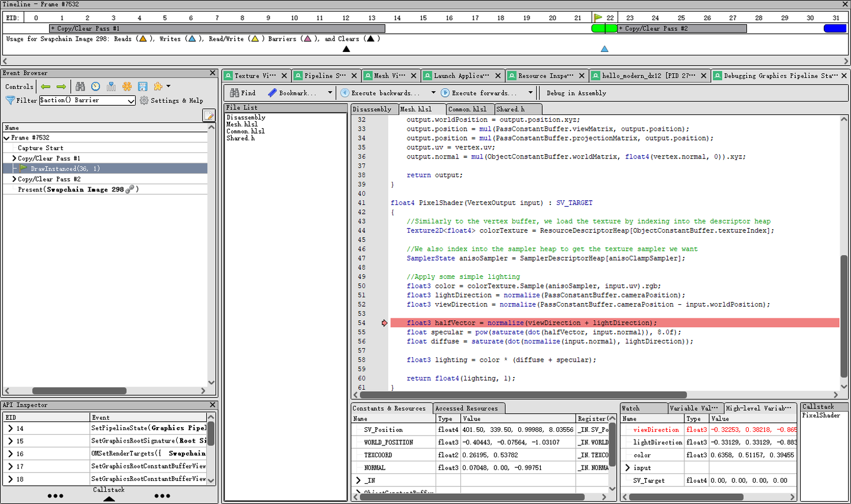Open capture comments with notepad pencil icon
The width and height of the screenshot is (851, 504).
tap(208, 115)
